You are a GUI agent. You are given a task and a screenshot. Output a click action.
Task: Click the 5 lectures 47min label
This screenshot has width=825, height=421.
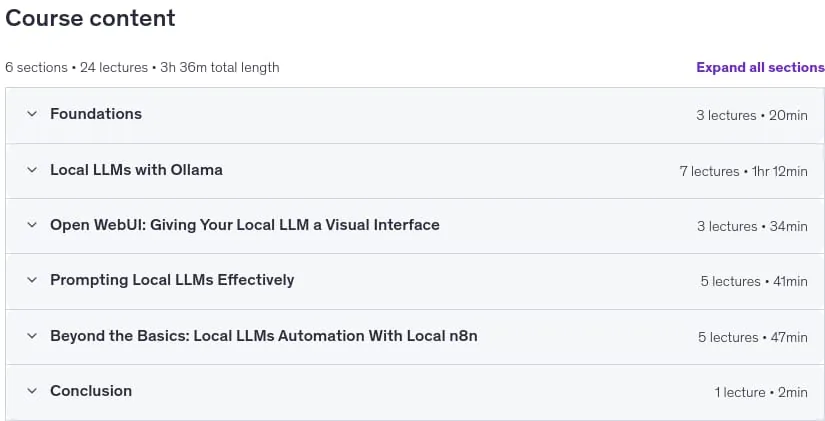click(x=753, y=337)
